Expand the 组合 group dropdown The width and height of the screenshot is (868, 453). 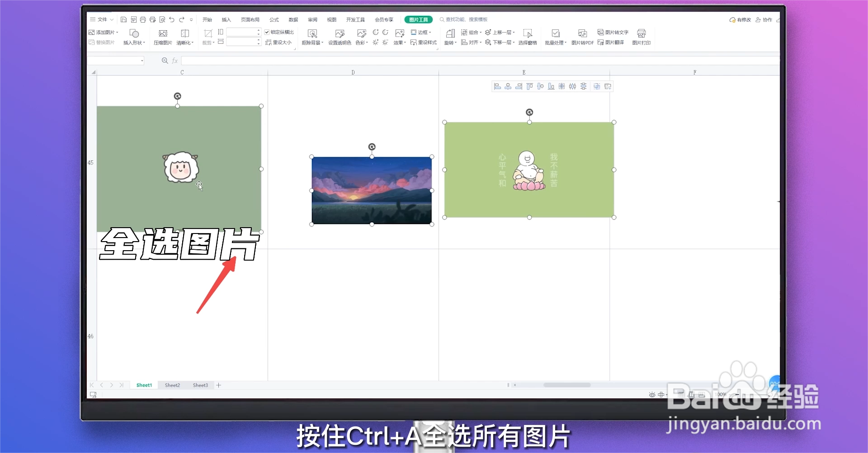tap(481, 33)
